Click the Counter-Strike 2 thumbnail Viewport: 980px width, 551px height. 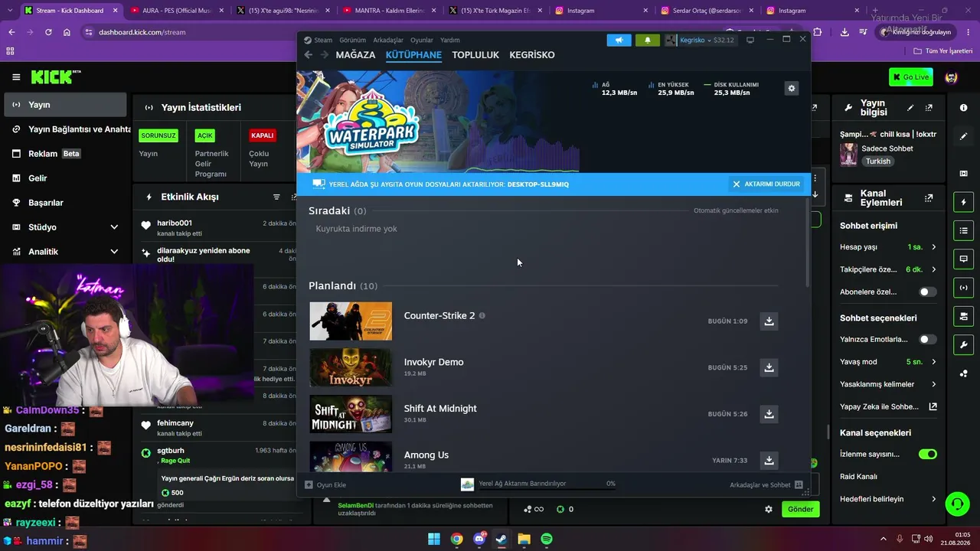coord(351,321)
